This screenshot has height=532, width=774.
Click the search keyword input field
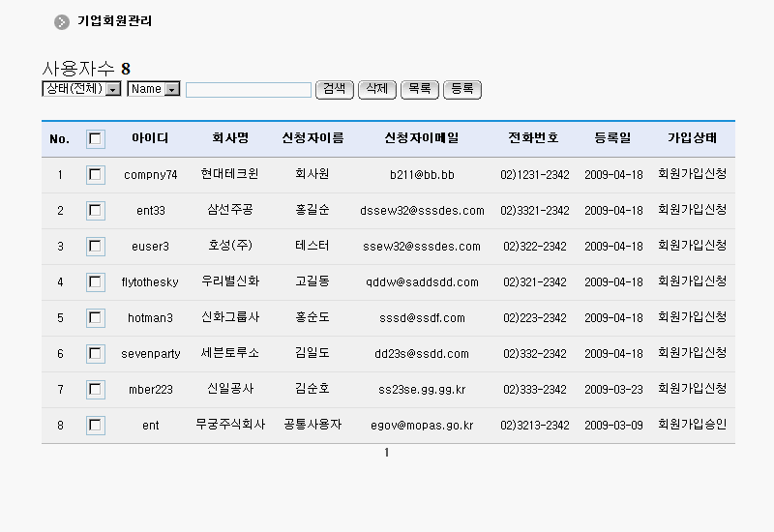(249, 90)
